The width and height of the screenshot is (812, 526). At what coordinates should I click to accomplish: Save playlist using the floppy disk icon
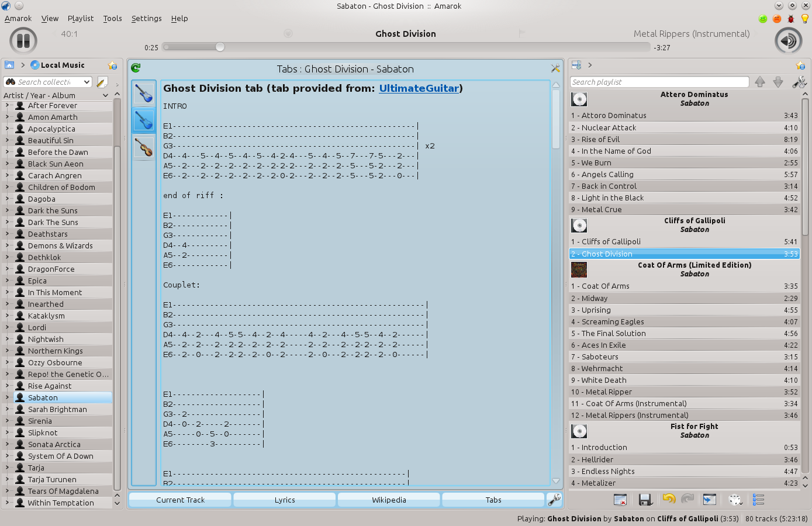[x=645, y=500]
